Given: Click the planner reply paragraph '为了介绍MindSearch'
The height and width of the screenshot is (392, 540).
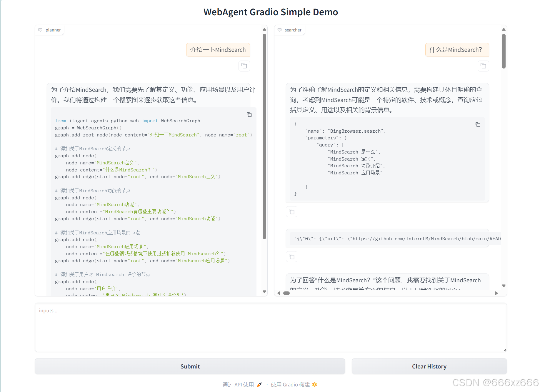Looking at the screenshot, I should 153,95.
